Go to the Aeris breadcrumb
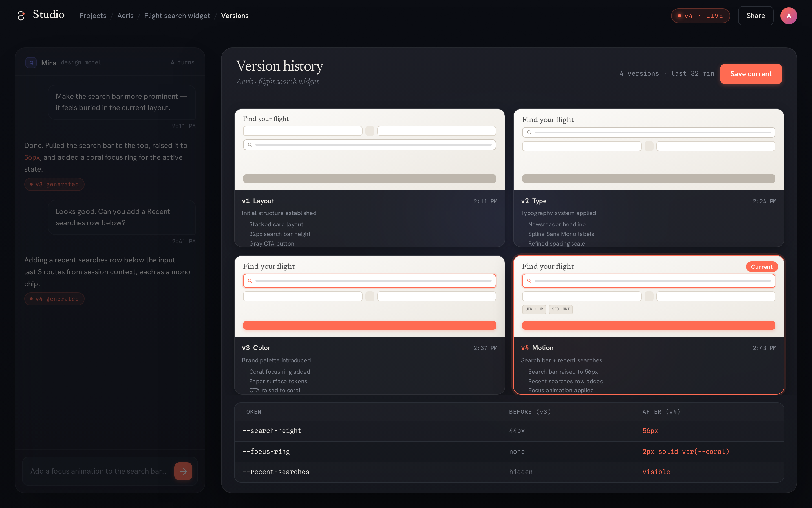 pyautogui.click(x=125, y=16)
